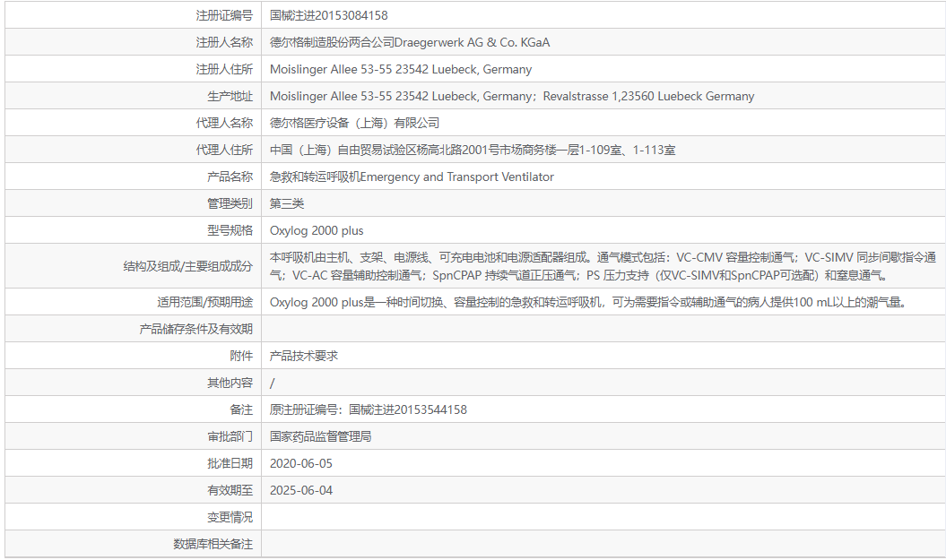This screenshot has height=560, width=946.
Task: Click the 结构及组成/主要组成成分 label
Action: point(187,266)
